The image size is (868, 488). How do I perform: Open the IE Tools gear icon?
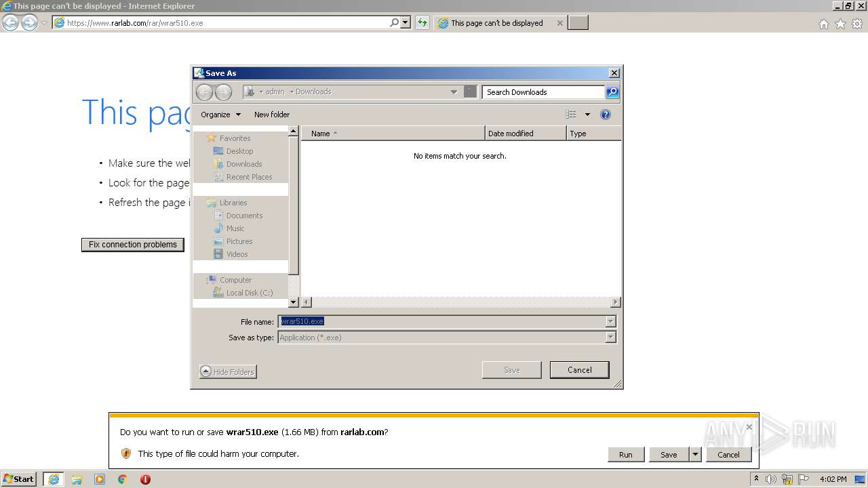click(857, 24)
